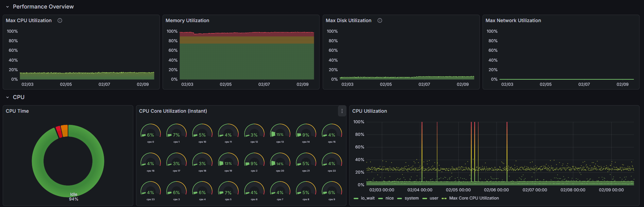644x207 pixels.
Task: Click the red segment of CPU Time donut
Action: pos(59,132)
